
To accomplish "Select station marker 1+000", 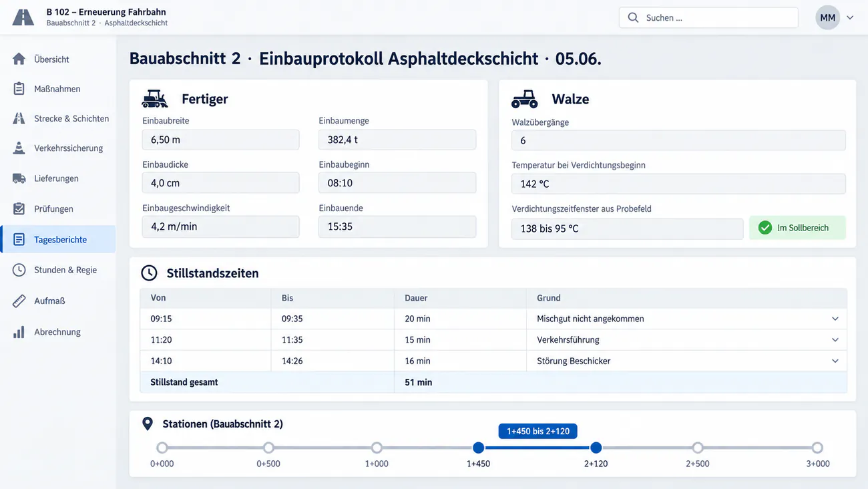I will 377,448.
